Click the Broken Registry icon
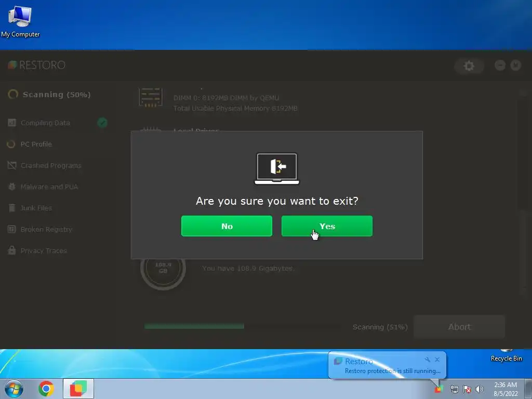 coord(12,229)
